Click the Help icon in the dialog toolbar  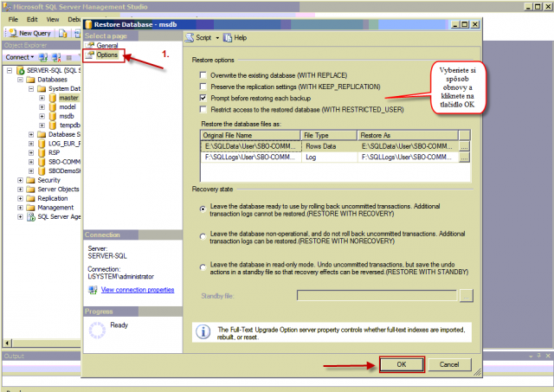[228, 37]
